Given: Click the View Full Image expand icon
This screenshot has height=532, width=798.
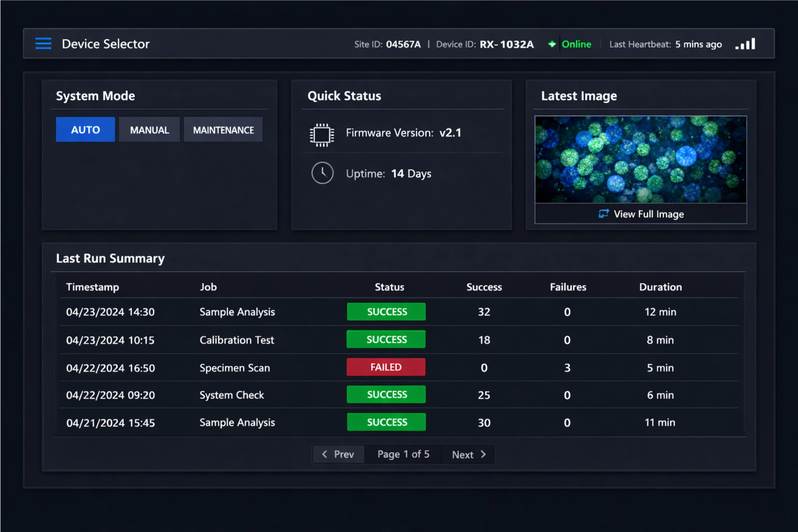Looking at the screenshot, I should (x=603, y=214).
